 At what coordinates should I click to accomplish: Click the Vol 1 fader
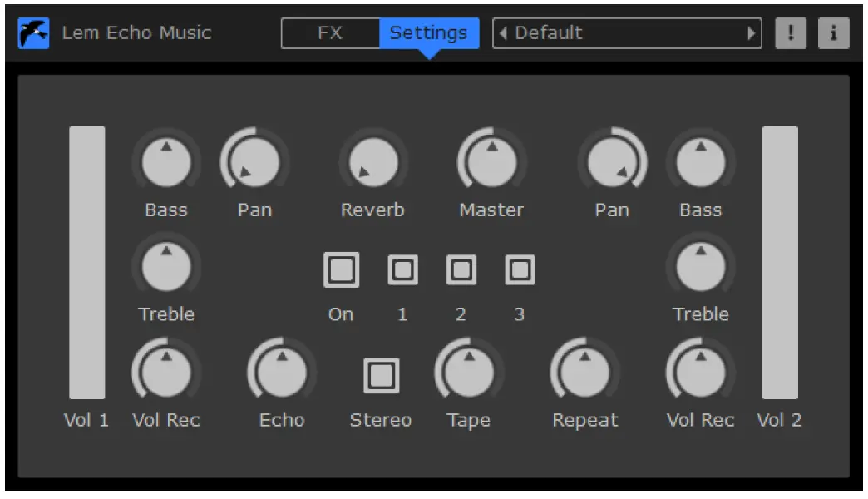pos(87,262)
